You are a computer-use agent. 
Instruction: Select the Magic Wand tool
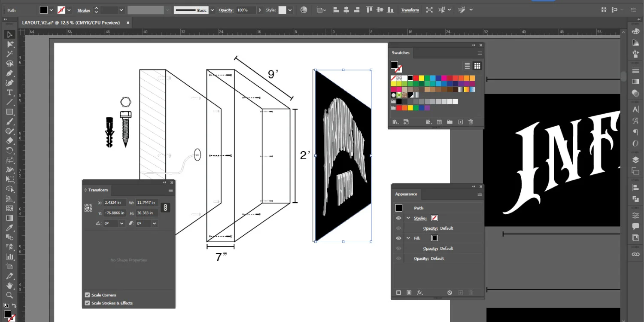point(10,54)
